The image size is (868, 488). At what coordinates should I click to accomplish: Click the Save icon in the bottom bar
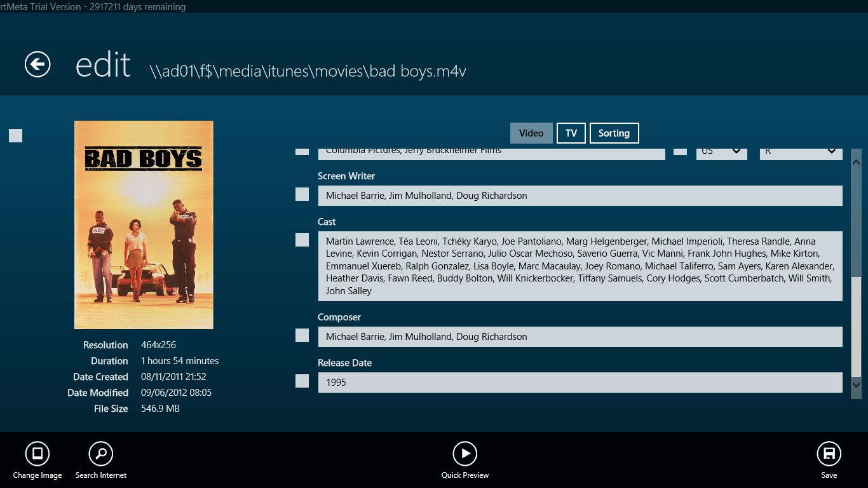(829, 454)
